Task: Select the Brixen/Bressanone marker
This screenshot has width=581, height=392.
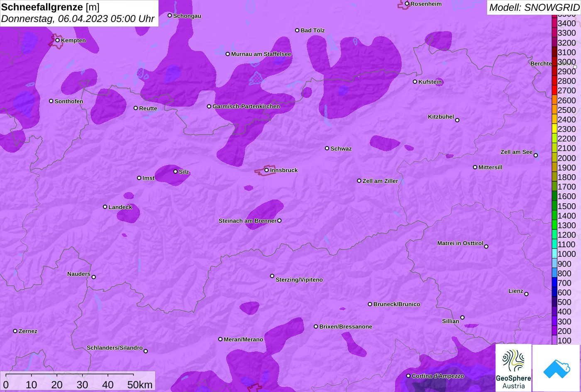Action: 316,326
